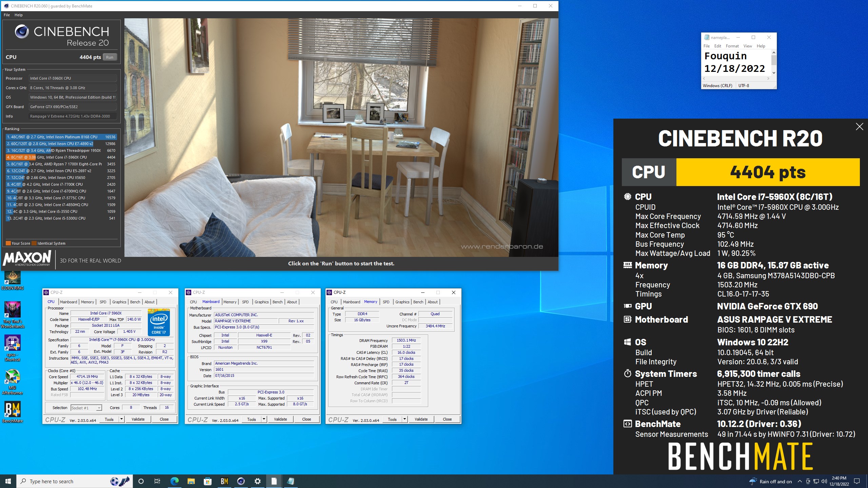Open Microsoft Store from the taskbar
Screen dimensions: 868x488
tap(208, 481)
